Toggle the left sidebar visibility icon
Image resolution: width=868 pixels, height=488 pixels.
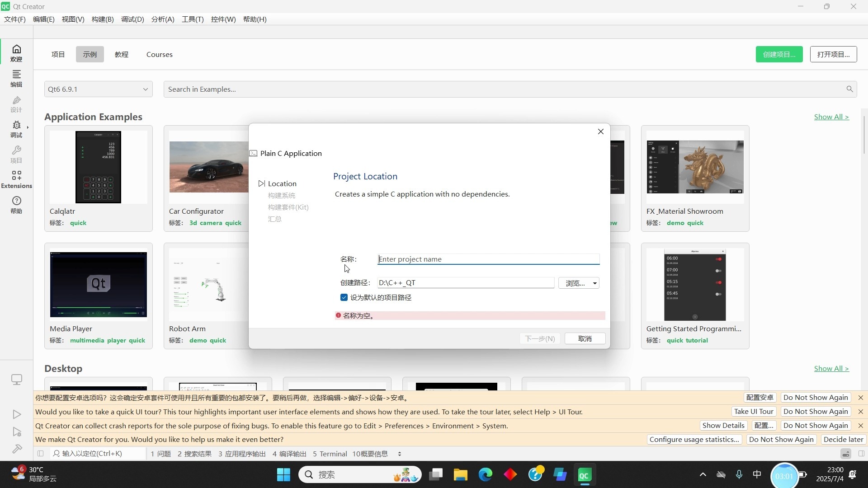pyautogui.click(x=40, y=454)
